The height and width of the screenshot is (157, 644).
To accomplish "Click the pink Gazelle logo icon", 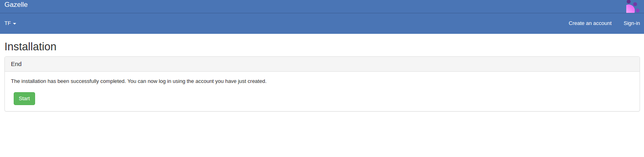I will tap(632, 6).
